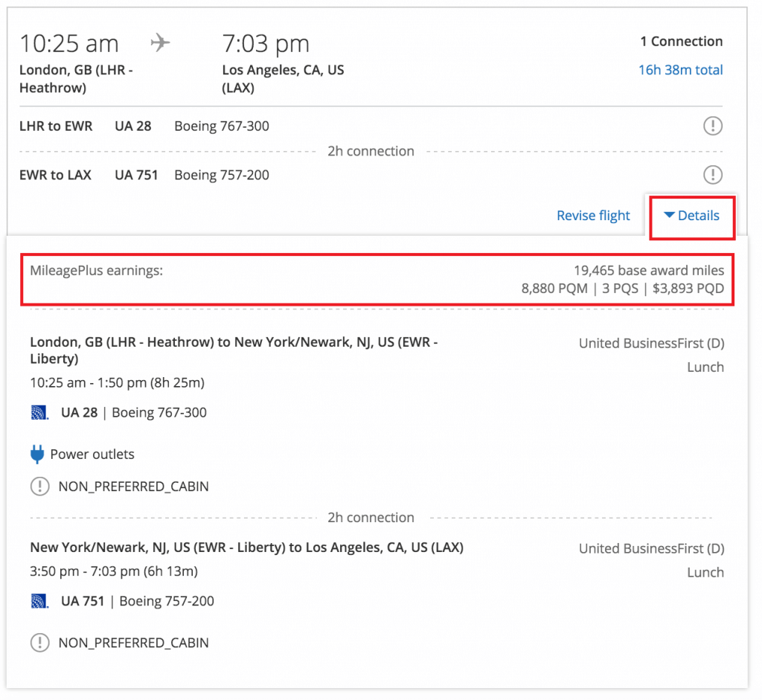Click the 2h connection label in the summary
Viewport: 762px width, 700px height.
[371, 151]
